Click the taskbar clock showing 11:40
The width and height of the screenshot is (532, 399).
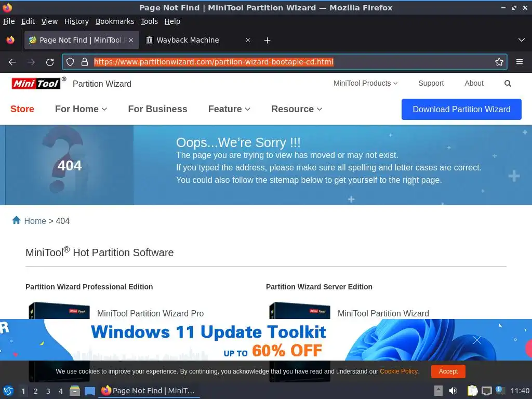click(x=520, y=391)
